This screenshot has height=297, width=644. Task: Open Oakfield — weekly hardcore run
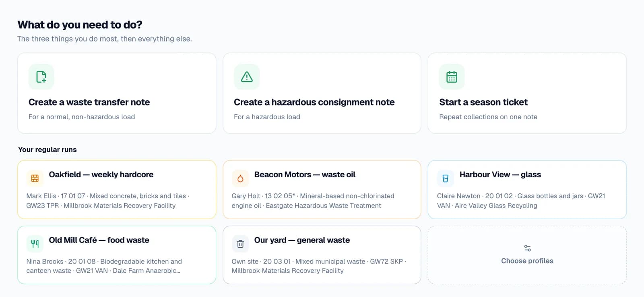pyautogui.click(x=117, y=189)
